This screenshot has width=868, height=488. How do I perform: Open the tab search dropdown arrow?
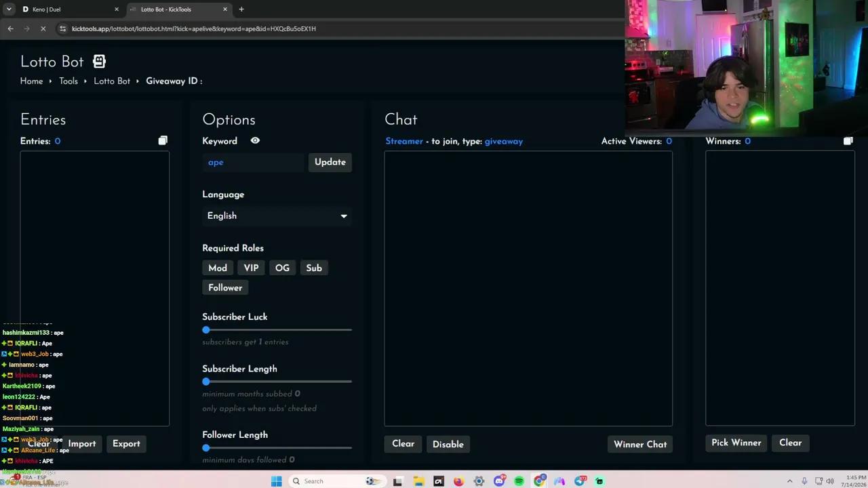point(9,9)
